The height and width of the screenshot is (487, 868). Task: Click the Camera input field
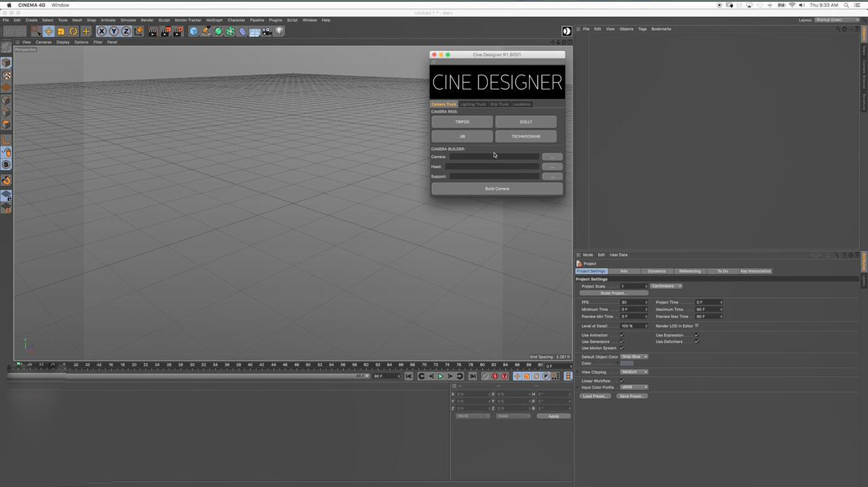coord(494,157)
